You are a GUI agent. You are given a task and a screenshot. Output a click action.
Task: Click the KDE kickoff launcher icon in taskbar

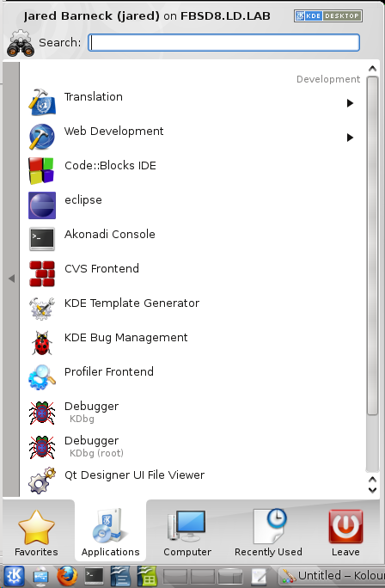[x=15, y=576]
